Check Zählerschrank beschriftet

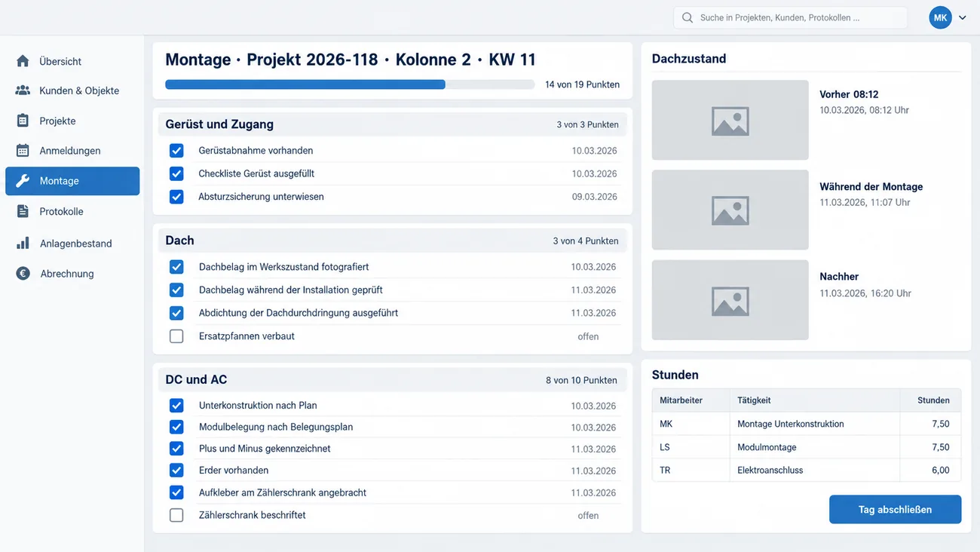point(176,515)
